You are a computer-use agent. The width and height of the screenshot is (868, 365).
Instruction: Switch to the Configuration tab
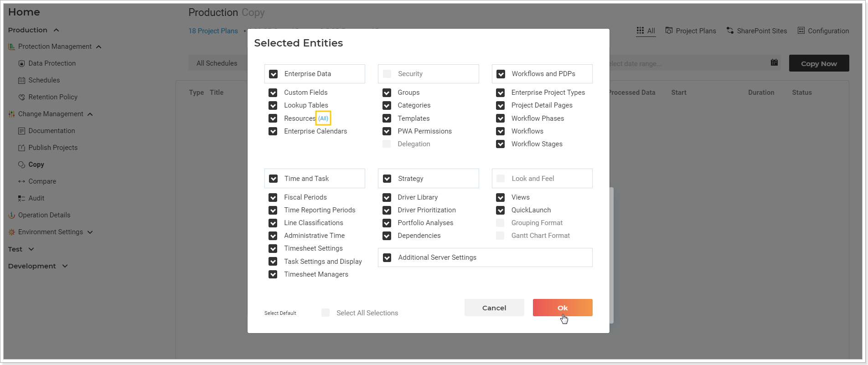(x=823, y=31)
